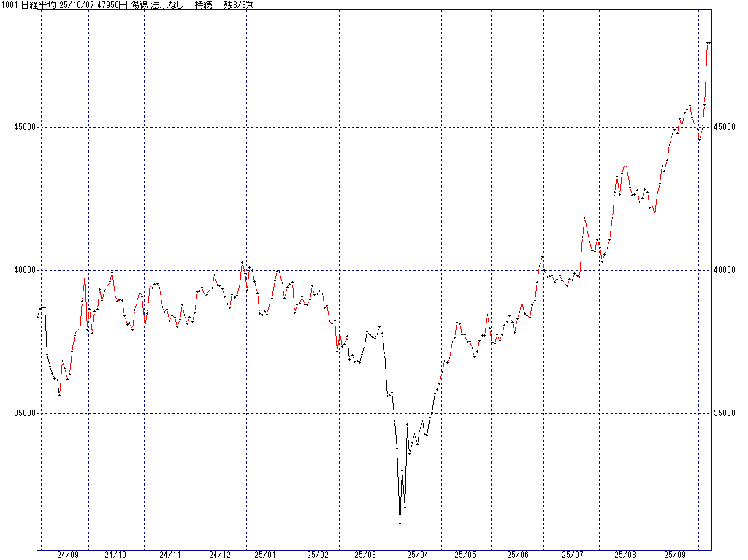Select the latest highest data point at top right
Viewport: 748px width, 560px height.
click(709, 43)
